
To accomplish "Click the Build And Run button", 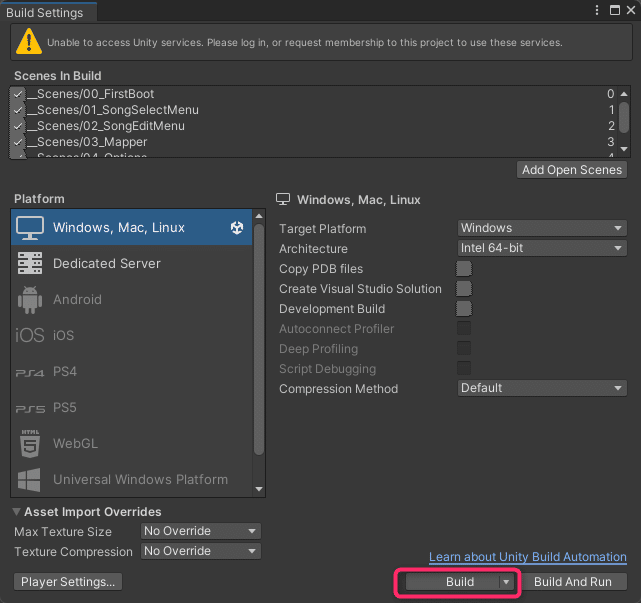I will 572,582.
